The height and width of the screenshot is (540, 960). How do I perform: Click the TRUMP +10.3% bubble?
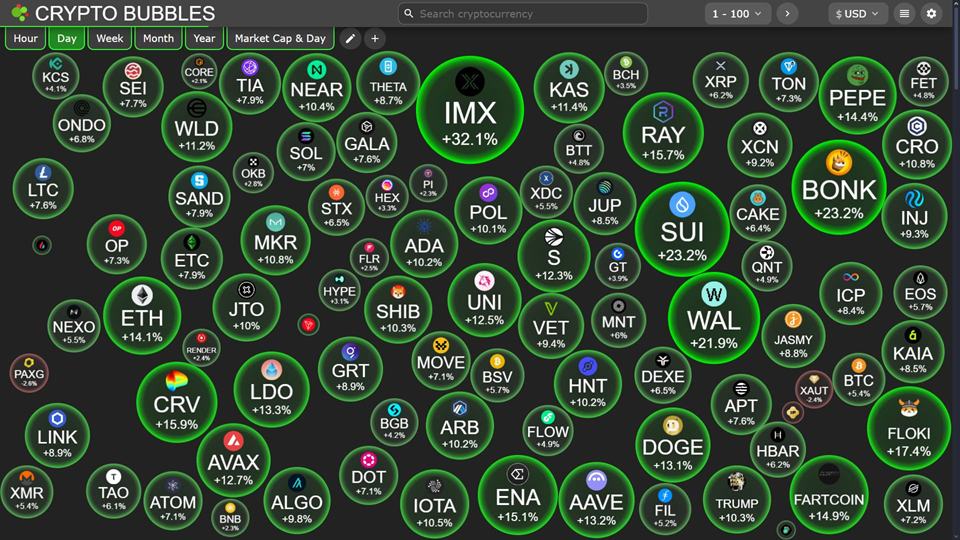click(x=737, y=499)
